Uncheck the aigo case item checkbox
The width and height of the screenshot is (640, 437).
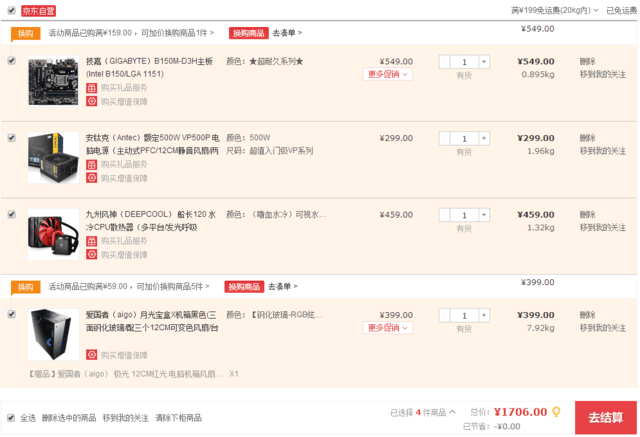tap(11, 314)
